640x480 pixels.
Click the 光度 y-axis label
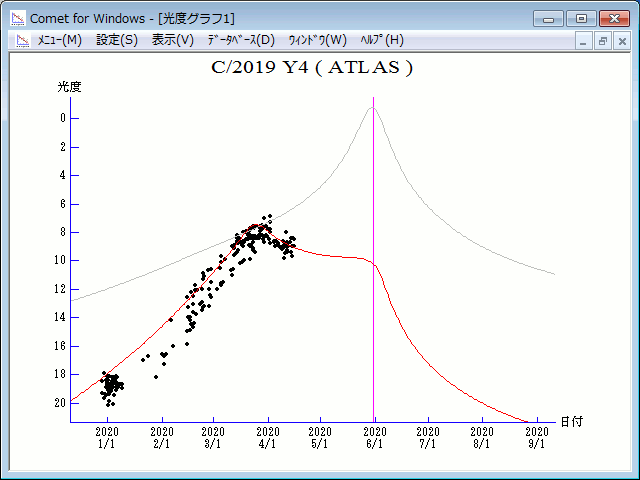click(69, 87)
